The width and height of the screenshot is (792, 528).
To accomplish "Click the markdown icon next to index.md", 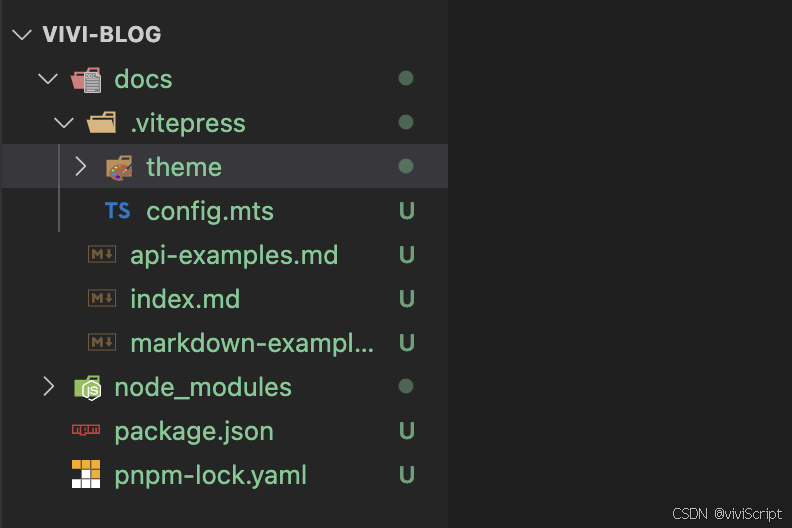I will 102,298.
